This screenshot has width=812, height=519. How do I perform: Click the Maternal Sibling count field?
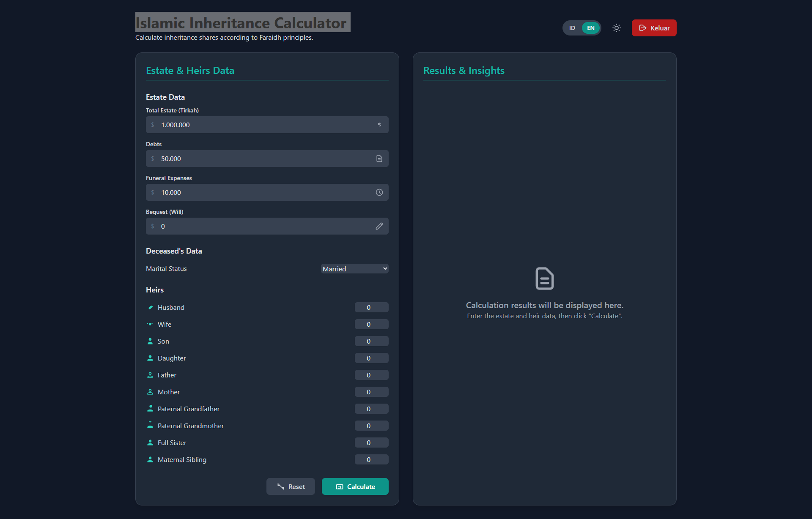[371, 459]
